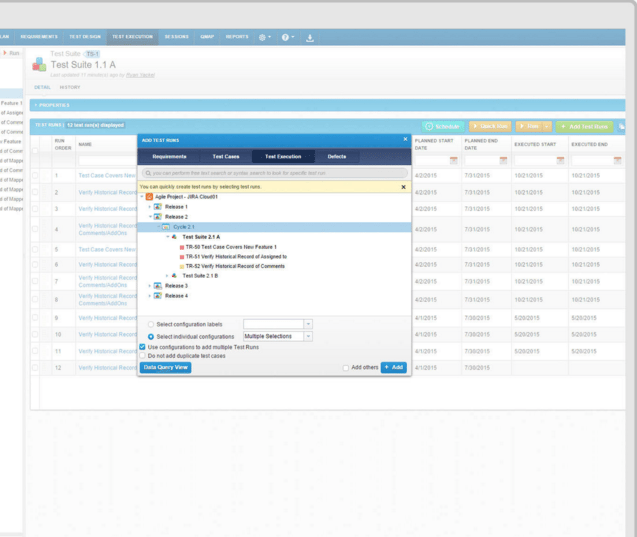Viewport: 637px width, 537px height.
Task: Click the blue Add button in dialog
Action: (394, 367)
